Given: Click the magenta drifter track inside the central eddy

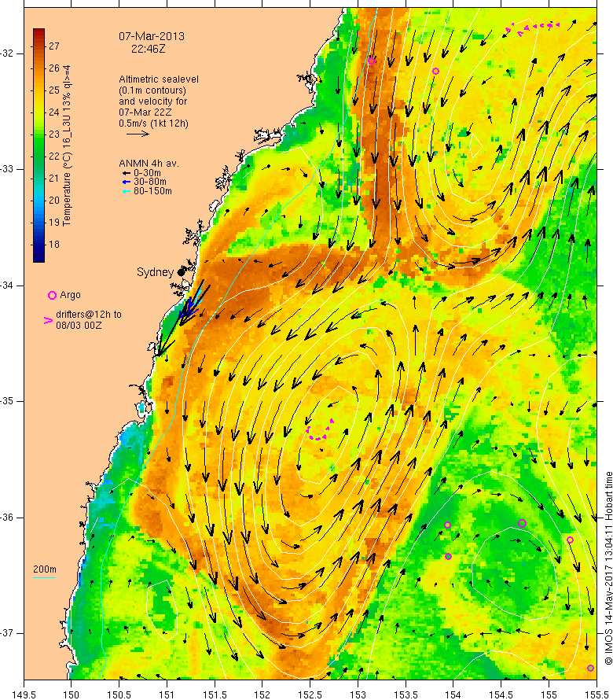Looking at the screenshot, I should [319, 431].
